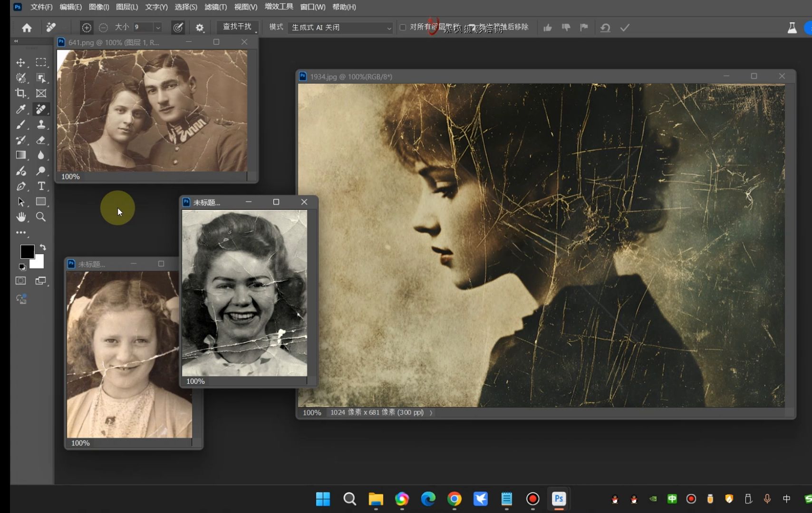Open the gear settings options dropdown
812x513 pixels.
pos(200,28)
